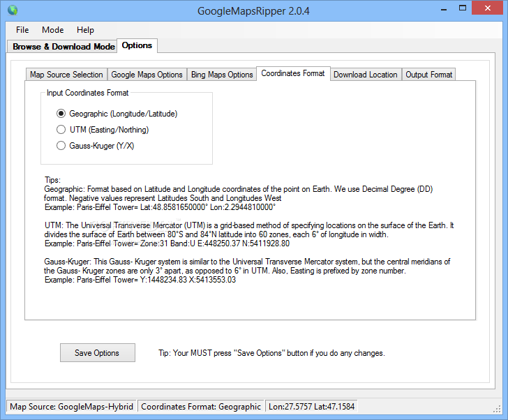Viewport: 508px width, 420px height.
Task: Choose Gauss-Kruger (Y/X) coordinates format
Action: pyautogui.click(x=95, y=146)
